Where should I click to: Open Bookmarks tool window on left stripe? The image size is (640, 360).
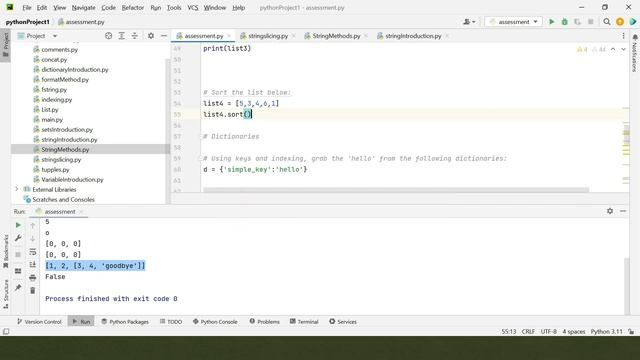[6, 251]
